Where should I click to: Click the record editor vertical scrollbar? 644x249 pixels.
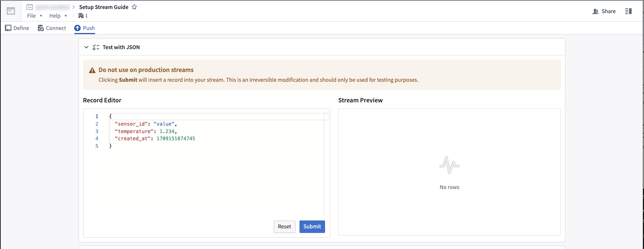(x=327, y=164)
